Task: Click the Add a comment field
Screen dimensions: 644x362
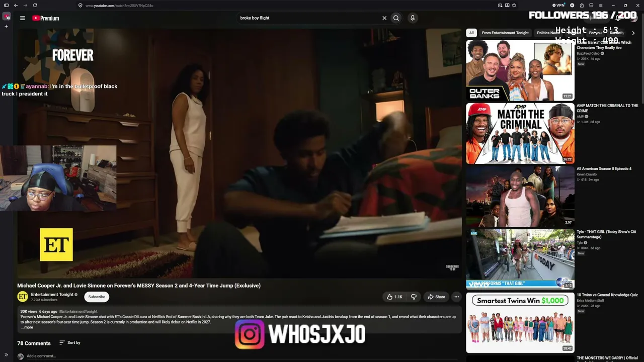Action: 41,356
